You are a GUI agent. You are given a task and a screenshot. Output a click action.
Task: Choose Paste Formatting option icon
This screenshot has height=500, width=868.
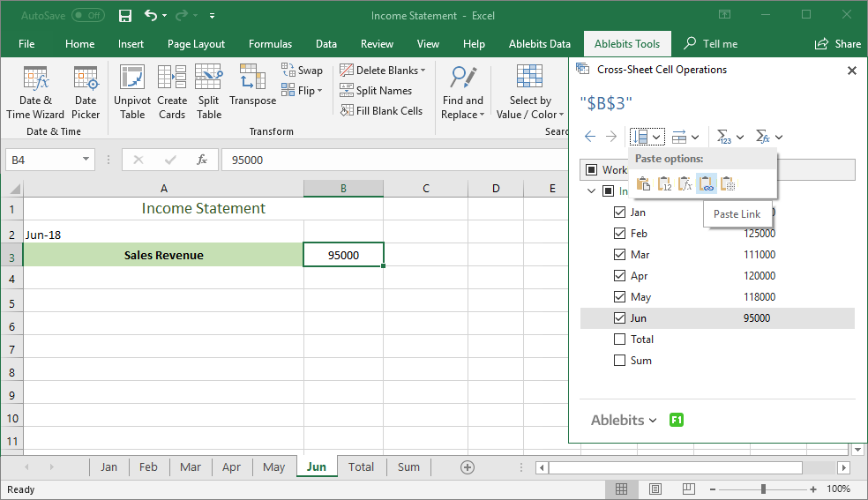pyautogui.click(x=728, y=183)
